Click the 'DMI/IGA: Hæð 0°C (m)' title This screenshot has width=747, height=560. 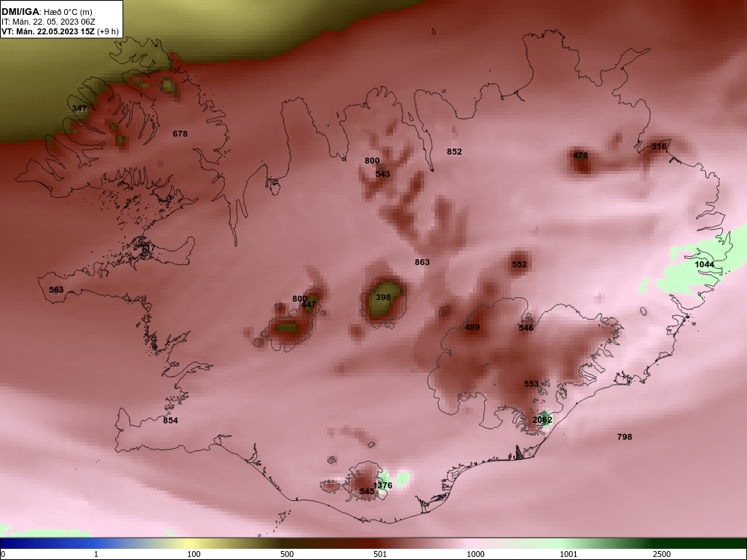pos(46,11)
